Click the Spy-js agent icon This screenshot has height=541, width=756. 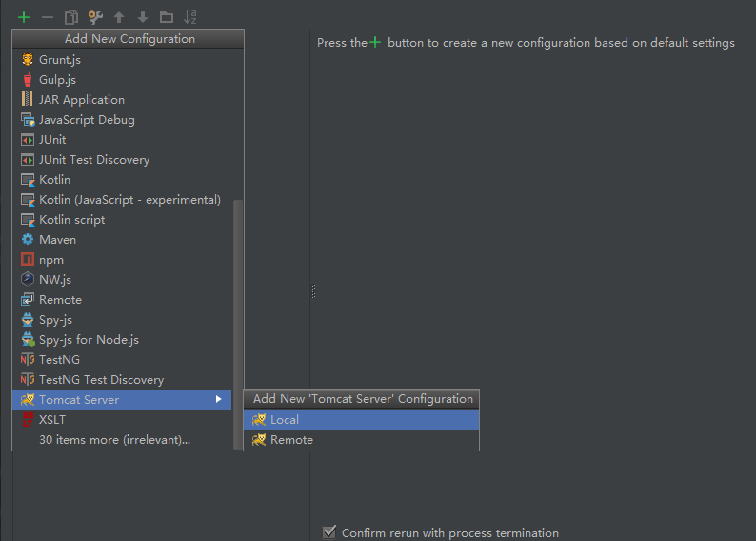[28, 320]
